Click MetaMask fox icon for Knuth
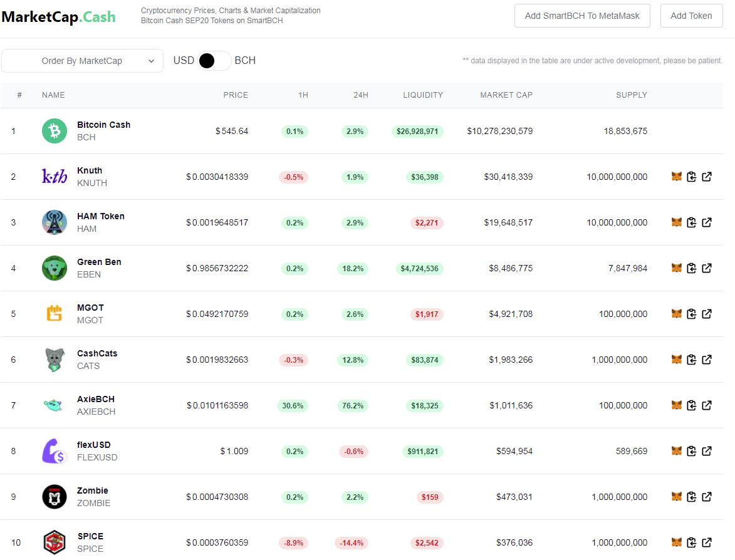 (x=676, y=177)
